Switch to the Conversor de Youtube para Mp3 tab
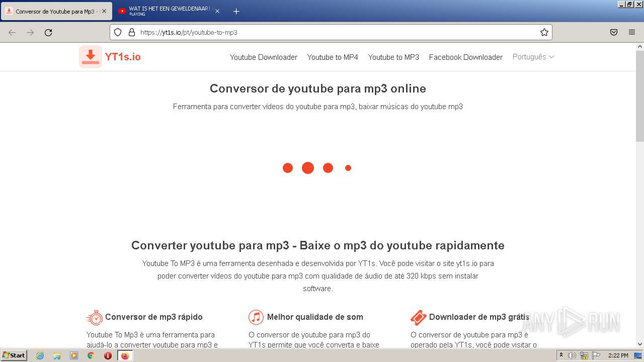Screen dimensions: 644x362 point(56,11)
